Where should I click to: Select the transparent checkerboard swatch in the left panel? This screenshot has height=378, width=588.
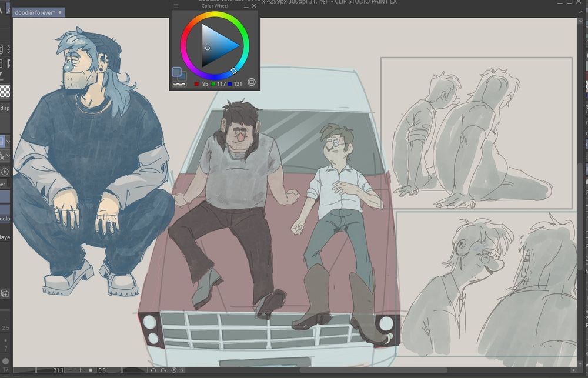pyautogui.click(x=5, y=91)
